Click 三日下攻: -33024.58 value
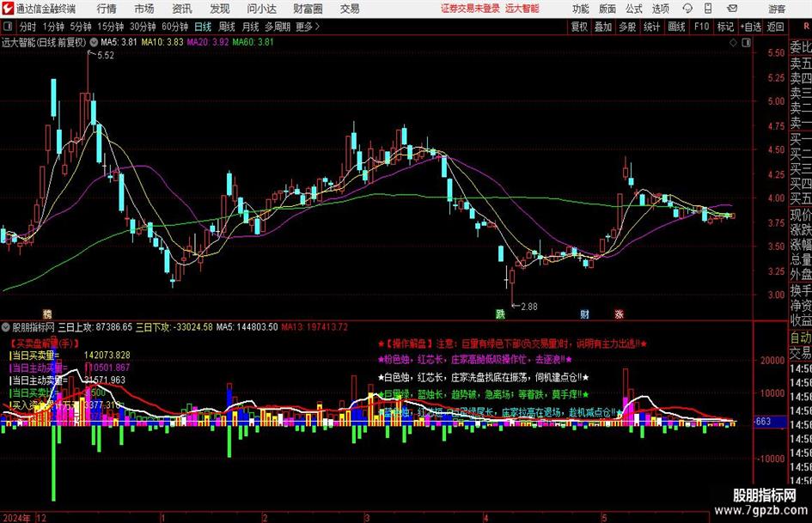This screenshot has width=812, height=523. pos(174,327)
